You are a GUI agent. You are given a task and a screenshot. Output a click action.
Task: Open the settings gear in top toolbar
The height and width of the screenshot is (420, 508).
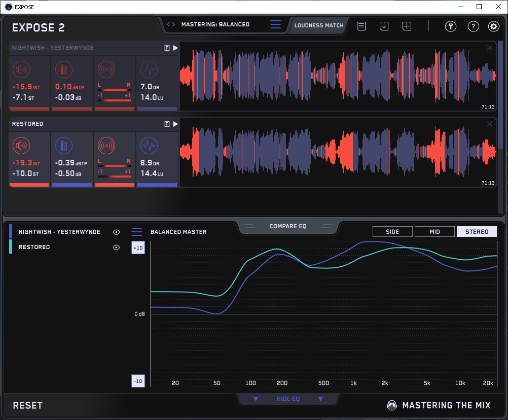[x=493, y=26]
